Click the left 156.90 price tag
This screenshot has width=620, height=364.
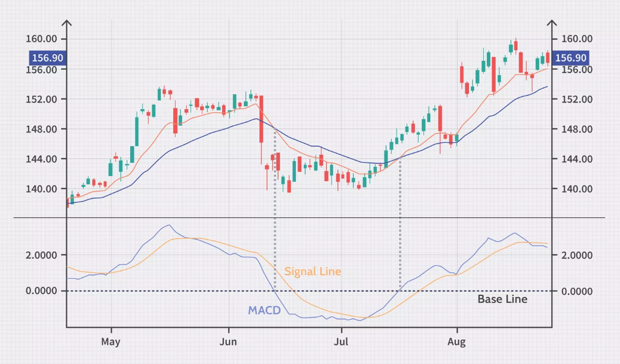47,58
